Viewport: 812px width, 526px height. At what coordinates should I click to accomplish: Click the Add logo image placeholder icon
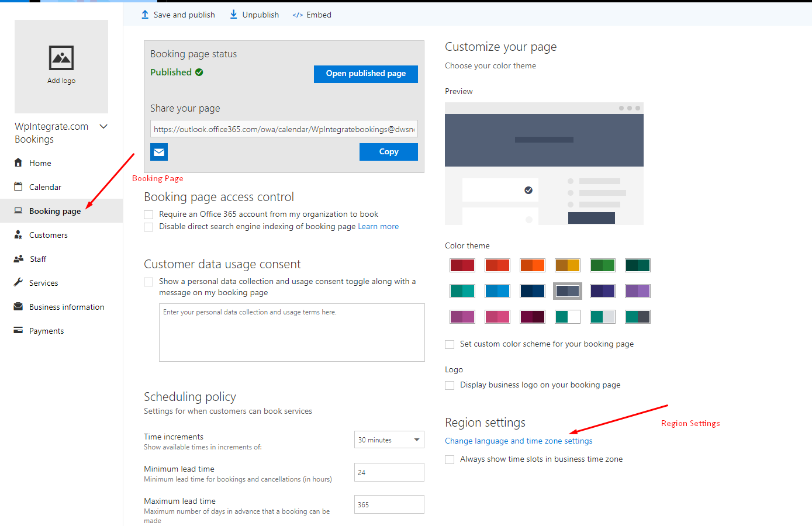click(x=61, y=58)
